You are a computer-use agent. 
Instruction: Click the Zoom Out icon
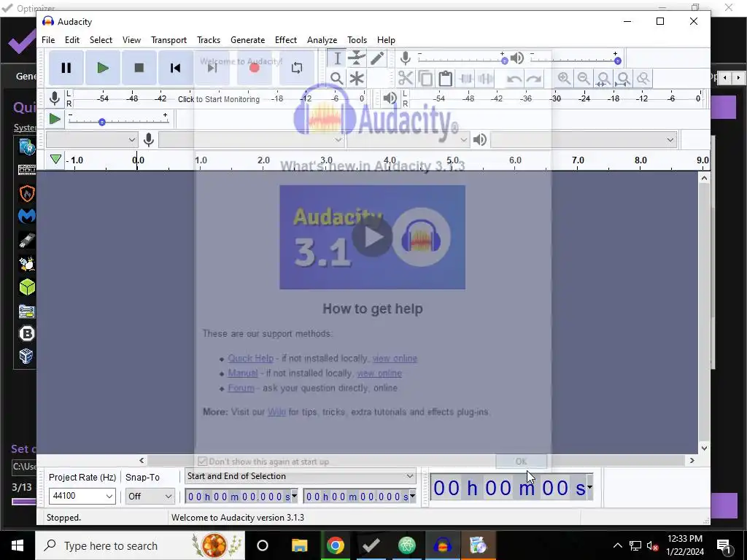[584, 78]
